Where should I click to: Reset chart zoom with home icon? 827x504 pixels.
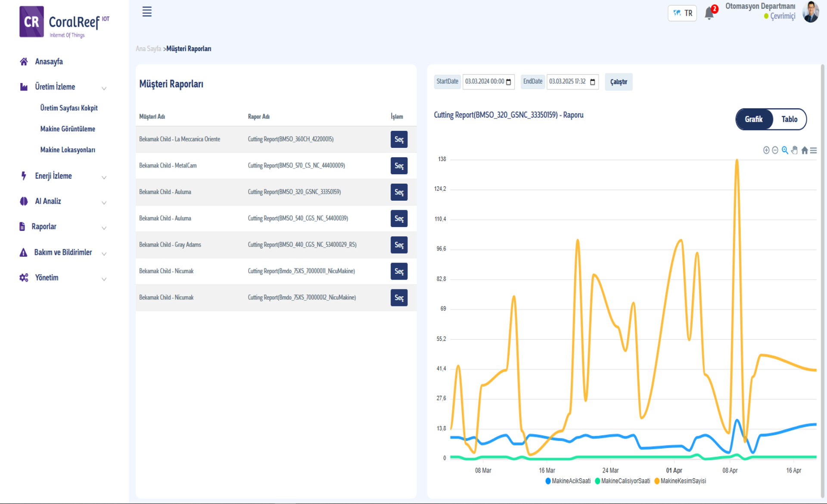click(x=804, y=150)
